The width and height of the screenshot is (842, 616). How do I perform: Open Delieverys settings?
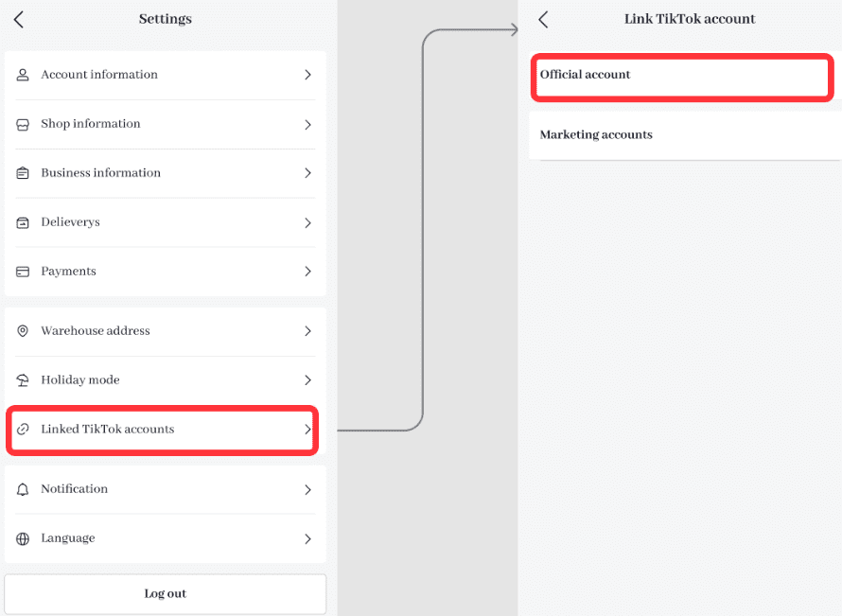[165, 222]
